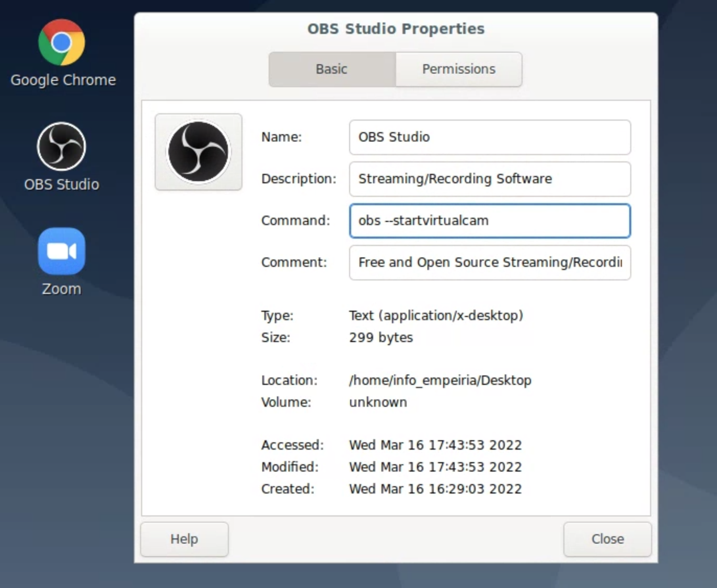The image size is (717, 588).
Task: Click the Accessed timestamp value
Action: (435, 445)
